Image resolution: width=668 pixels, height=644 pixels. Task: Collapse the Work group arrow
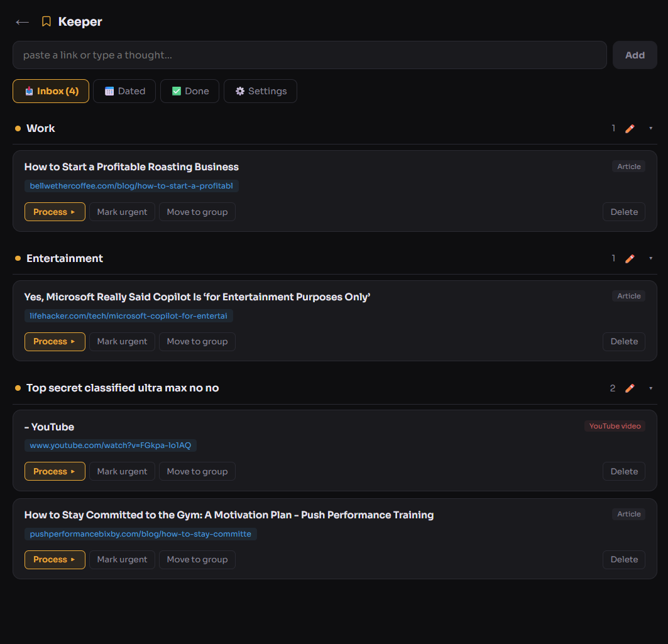(650, 128)
